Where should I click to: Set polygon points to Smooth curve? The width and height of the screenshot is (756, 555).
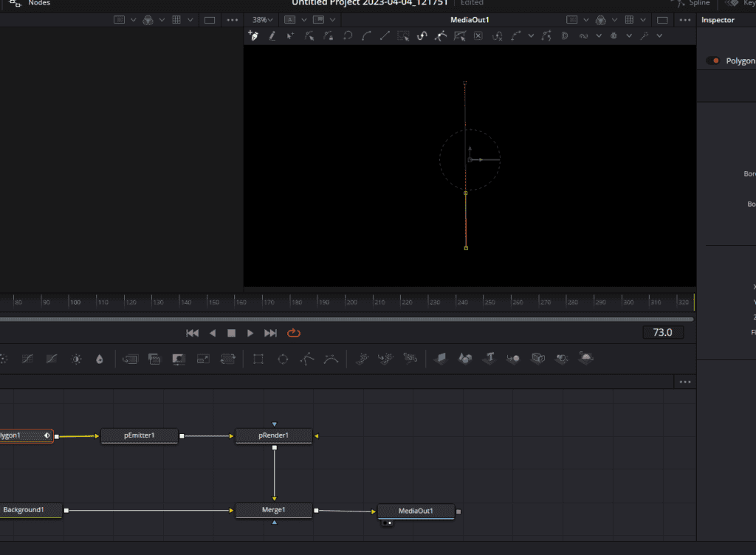366,35
